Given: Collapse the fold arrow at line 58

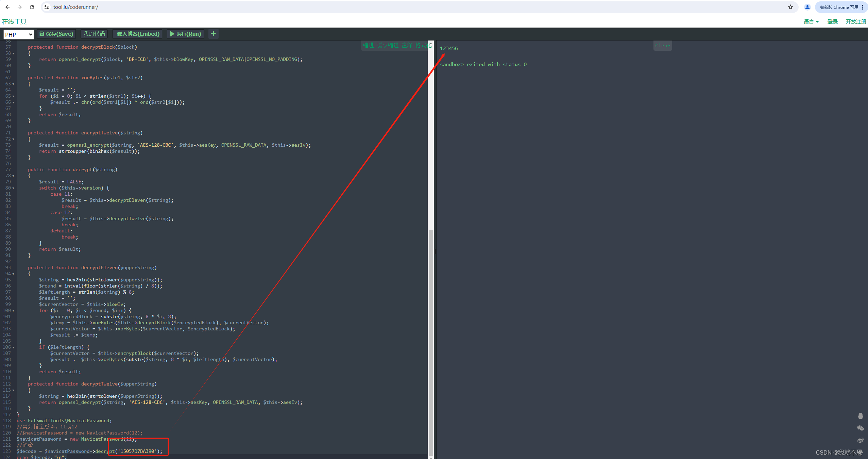Looking at the screenshot, I should pos(13,53).
